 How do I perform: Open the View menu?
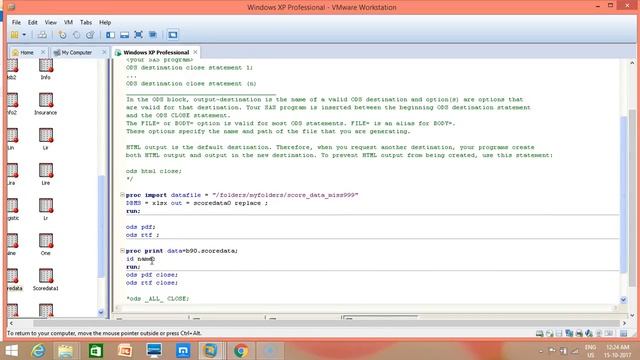pyautogui.click(x=51, y=22)
